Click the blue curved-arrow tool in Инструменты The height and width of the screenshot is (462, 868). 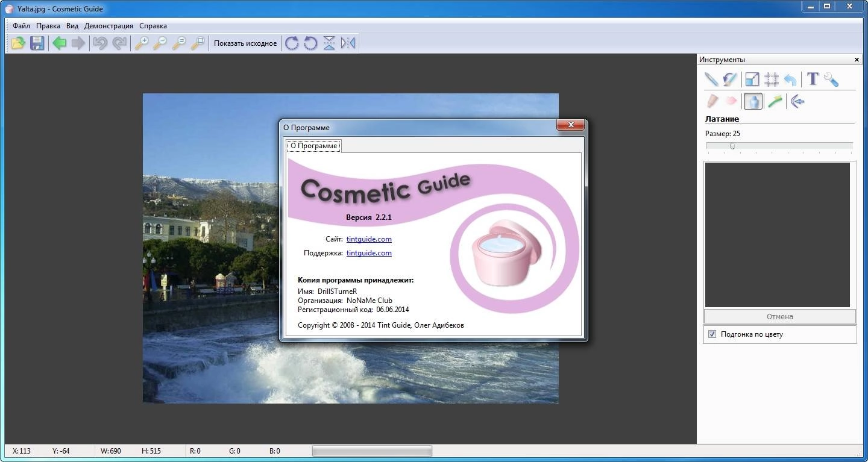[790, 80]
